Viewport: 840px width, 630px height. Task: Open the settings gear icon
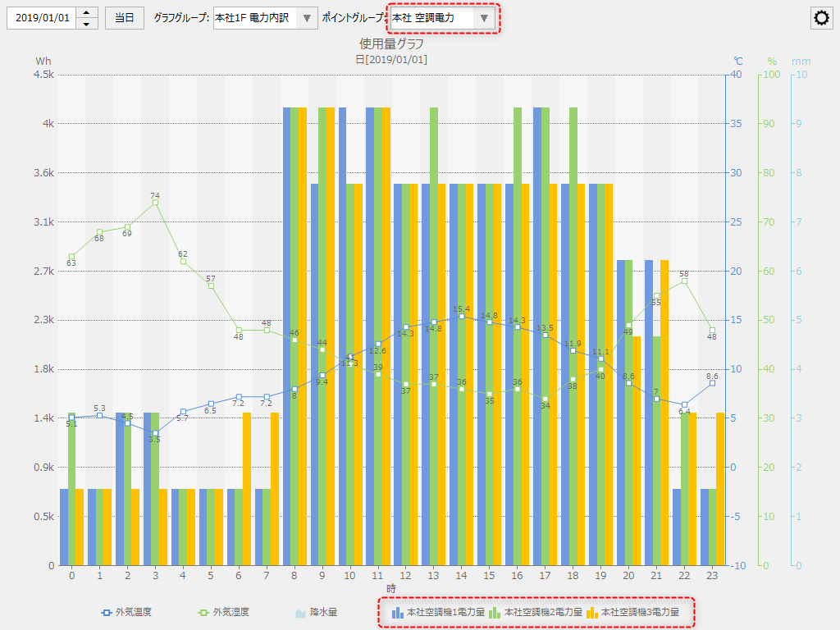[821, 19]
